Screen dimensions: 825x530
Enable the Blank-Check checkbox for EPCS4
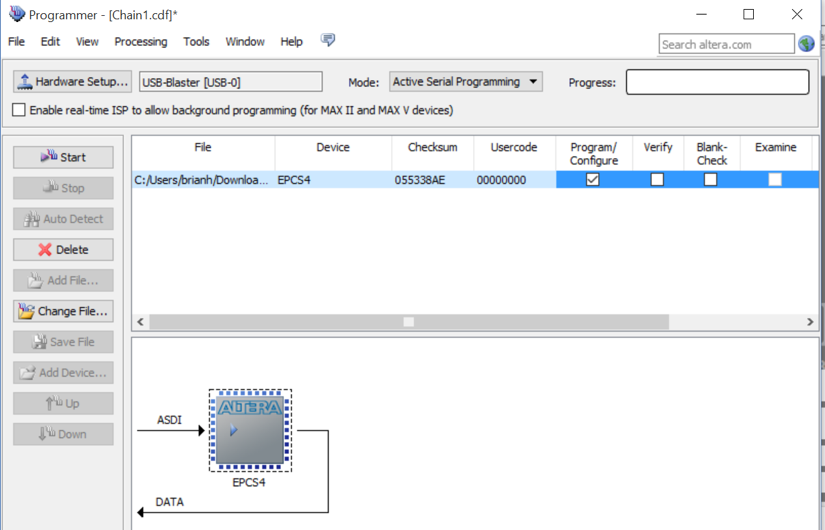[x=710, y=179]
